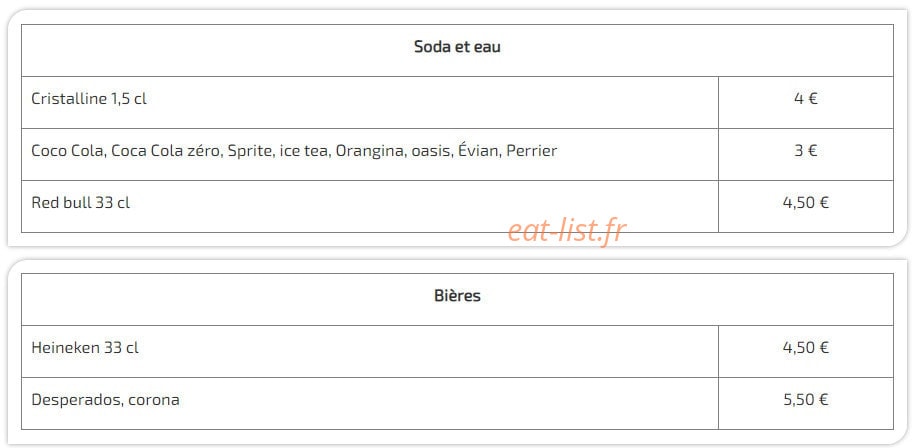Select the Red bull 33 cl item
912x448 pixels.
tap(81, 203)
